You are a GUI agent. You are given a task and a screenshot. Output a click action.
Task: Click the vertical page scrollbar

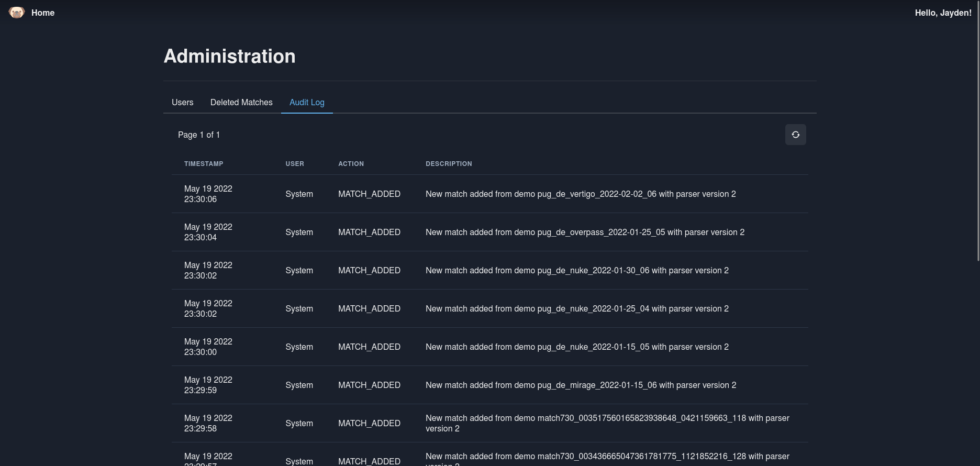click(978, 131)
